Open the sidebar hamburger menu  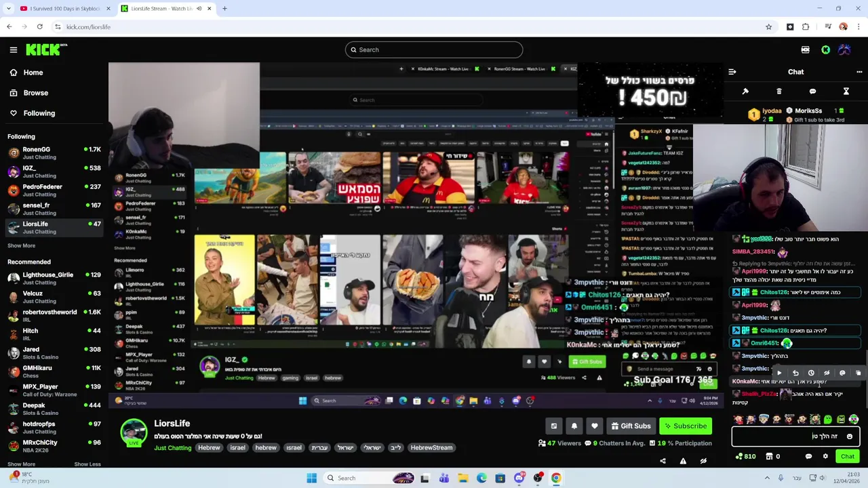[x=13, y=49]
